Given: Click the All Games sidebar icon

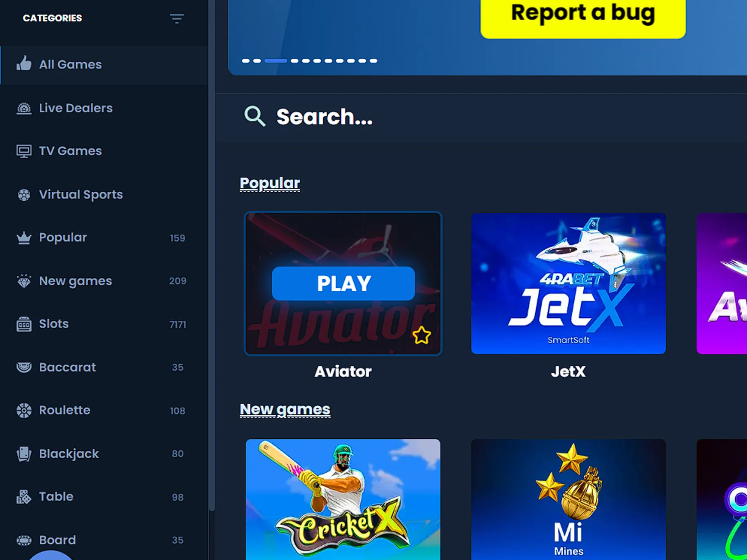Looking at the screenshot, I should pos(24,64).
